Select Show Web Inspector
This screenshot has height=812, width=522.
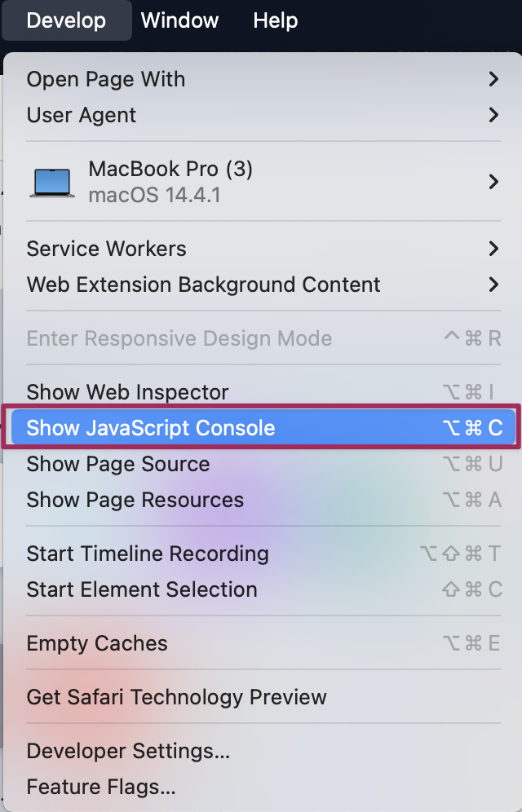pos(127,392)
